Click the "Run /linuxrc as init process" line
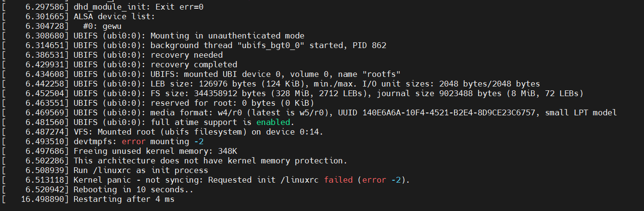The image size is (644, 211). 141,170
